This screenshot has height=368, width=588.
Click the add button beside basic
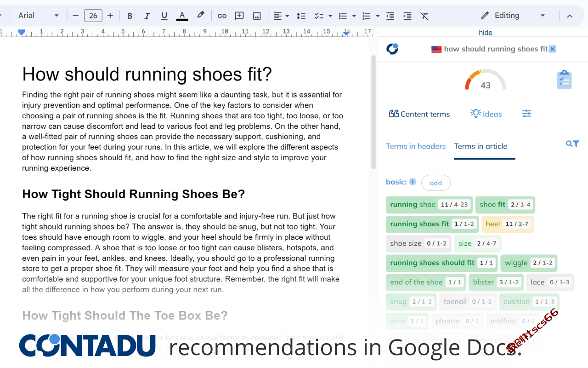(435, 183)
